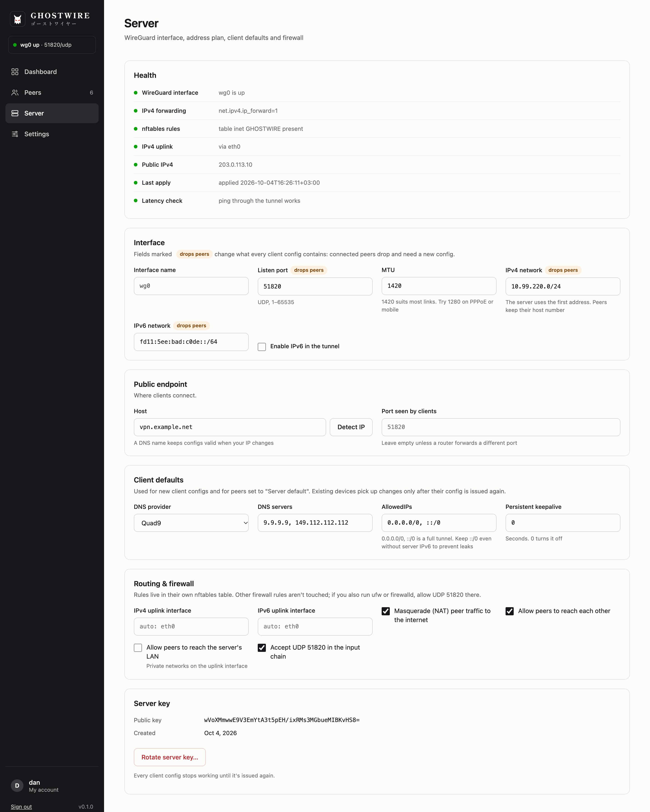Click the Dashboard grid icon

tap(15, 72)
